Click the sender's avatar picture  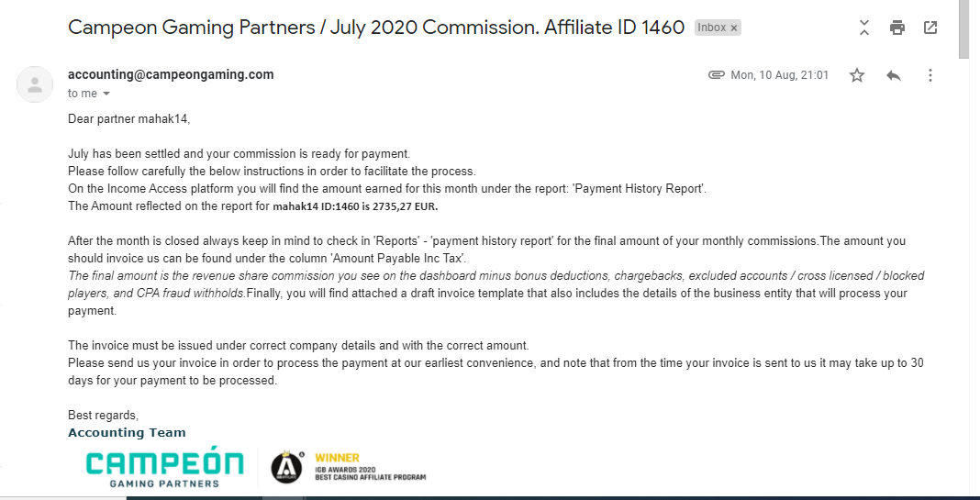[35, 84]
